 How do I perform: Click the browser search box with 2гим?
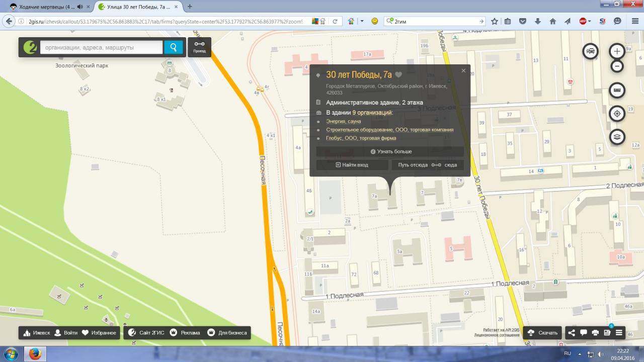pyautogui.click(x=434, y=21)
